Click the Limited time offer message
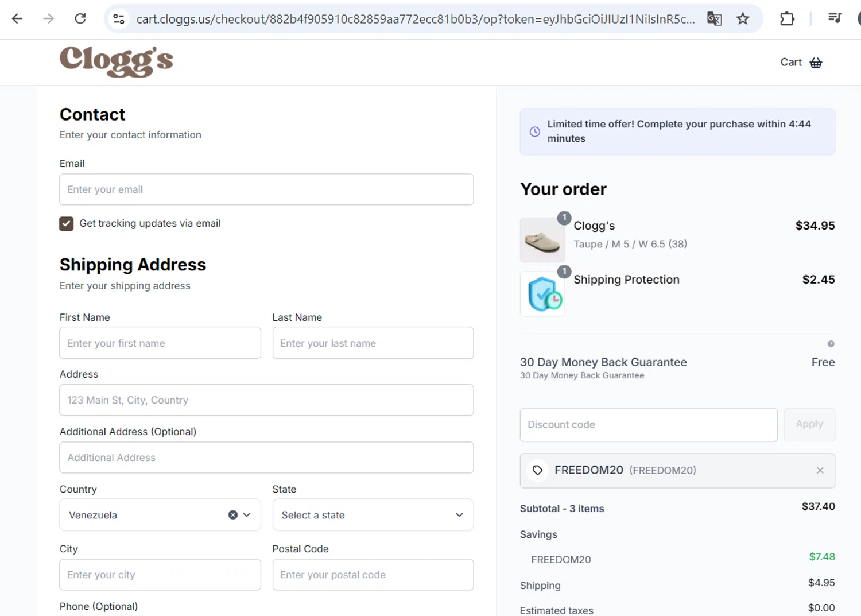The height and width of the screenshot is (616, 861). click(679, 131)
